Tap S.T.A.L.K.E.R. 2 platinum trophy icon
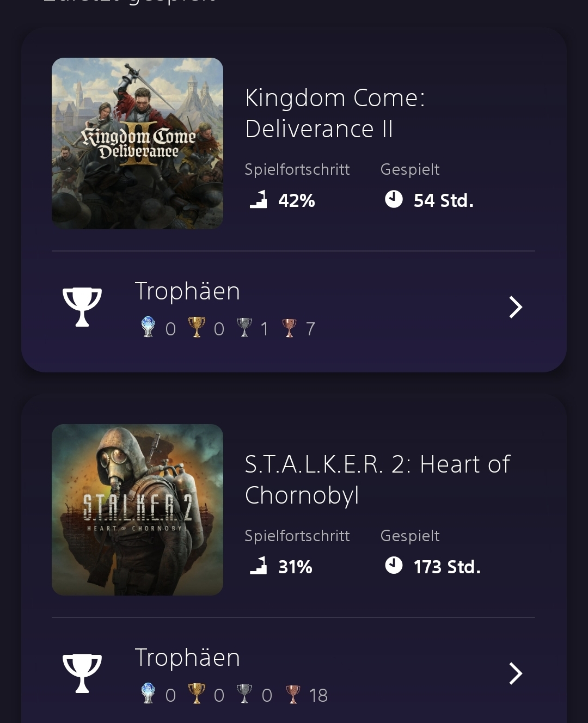Screen dimensions: 588x723 click(x=148, y=694)
